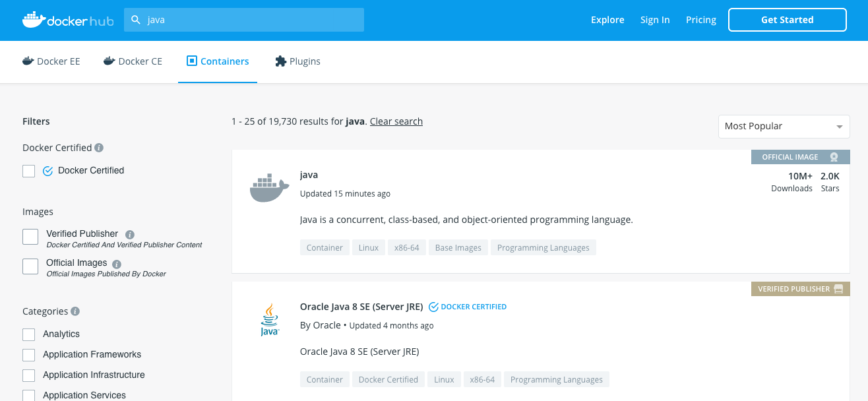Open the java official image title
Screen dimensions: 868x401
309,175
